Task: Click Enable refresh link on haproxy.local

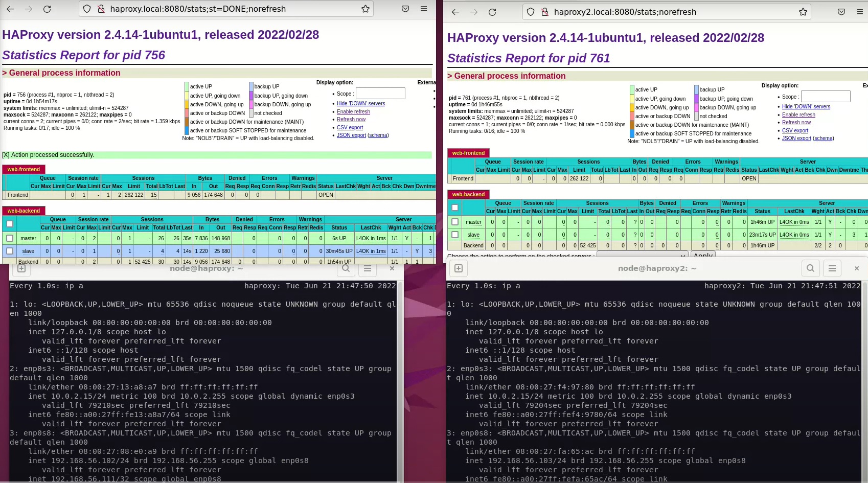Action: click(353, 111)
